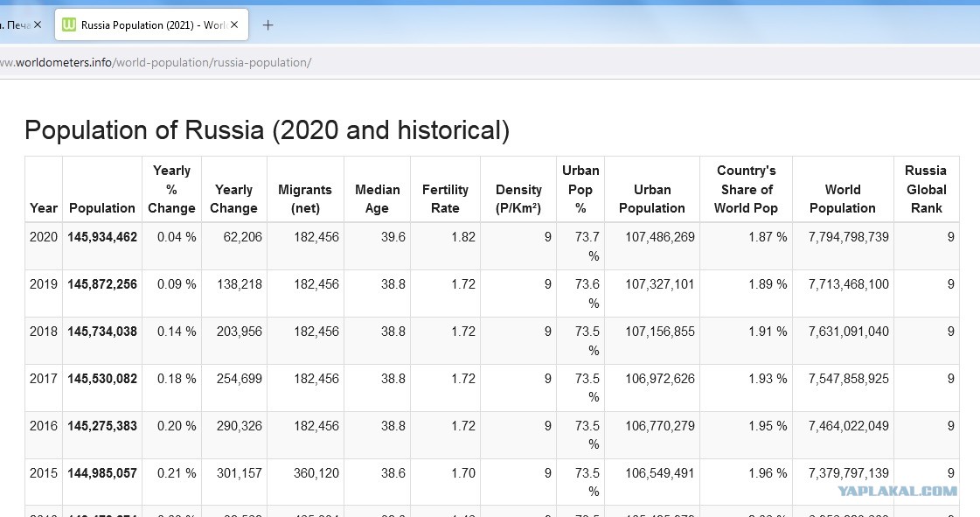The width and height of the screenshot is (980, 517).
Task: Select world population 7,794,798,739
Action: point(849,237)
